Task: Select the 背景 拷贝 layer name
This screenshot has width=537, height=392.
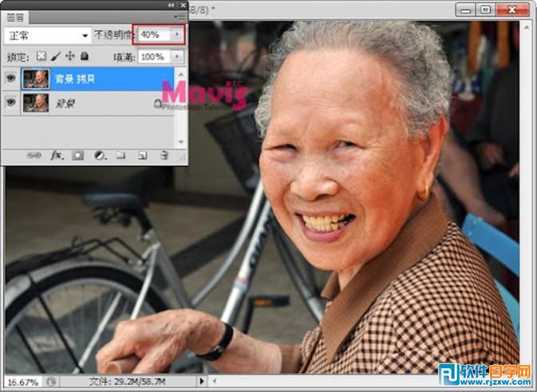Action: (x=75, y=79)
